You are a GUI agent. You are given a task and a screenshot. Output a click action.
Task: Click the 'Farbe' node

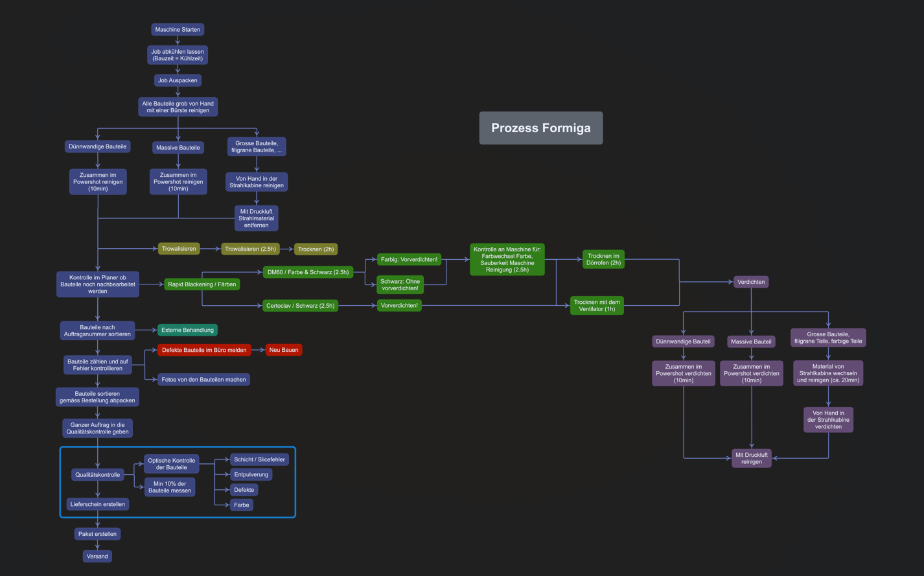pyautogui.click(x=242, y=505)
